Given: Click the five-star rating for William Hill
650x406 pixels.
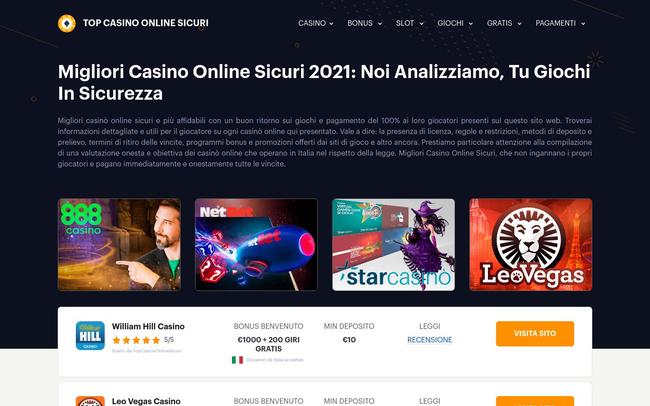Looking at the screenshot, I should tap(136, 340).
